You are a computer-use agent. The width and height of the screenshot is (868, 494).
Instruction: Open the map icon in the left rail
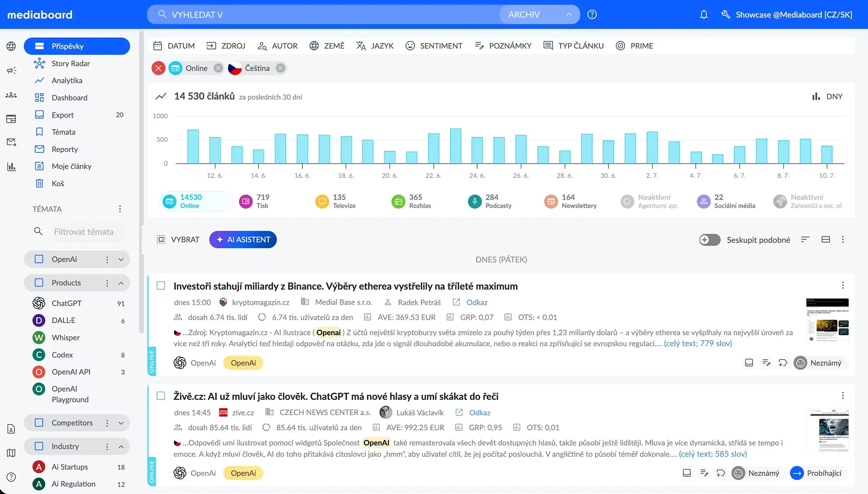click(x=11, y=453)
